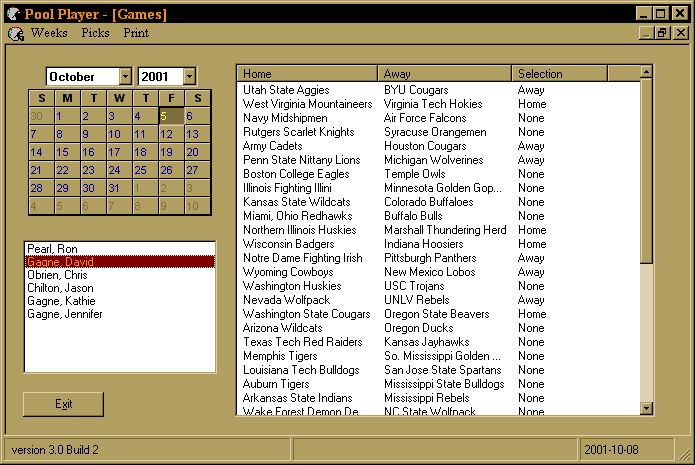Select player Gagne, Kathie
The width and height of the screenshot is (695, 465).
120,301
